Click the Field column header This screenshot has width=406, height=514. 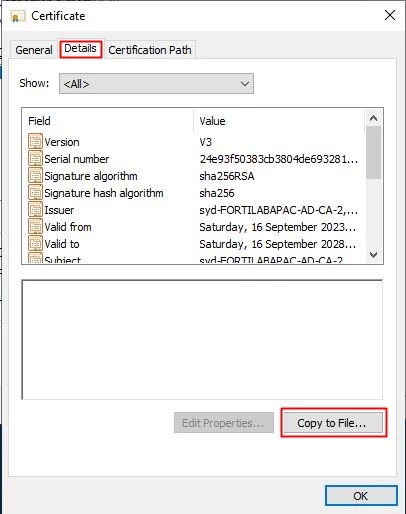pyautogui.click(x=108, y=121)
